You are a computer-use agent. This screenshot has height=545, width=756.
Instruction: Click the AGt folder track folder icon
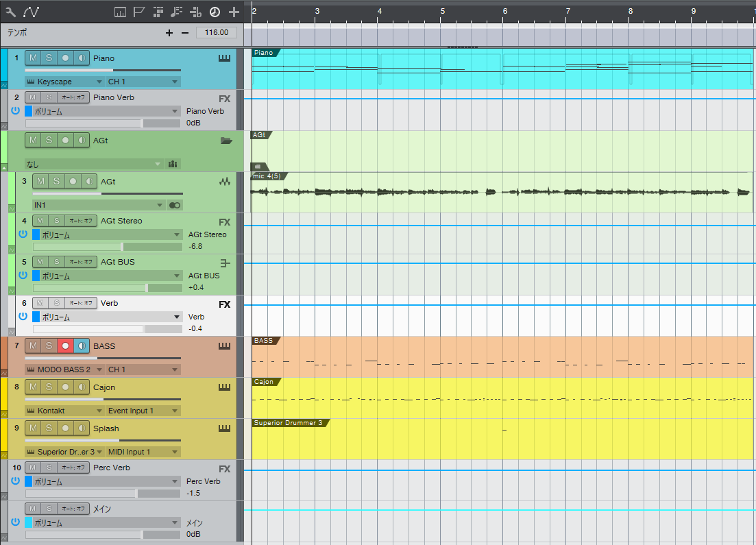click(x=226, y=141)
